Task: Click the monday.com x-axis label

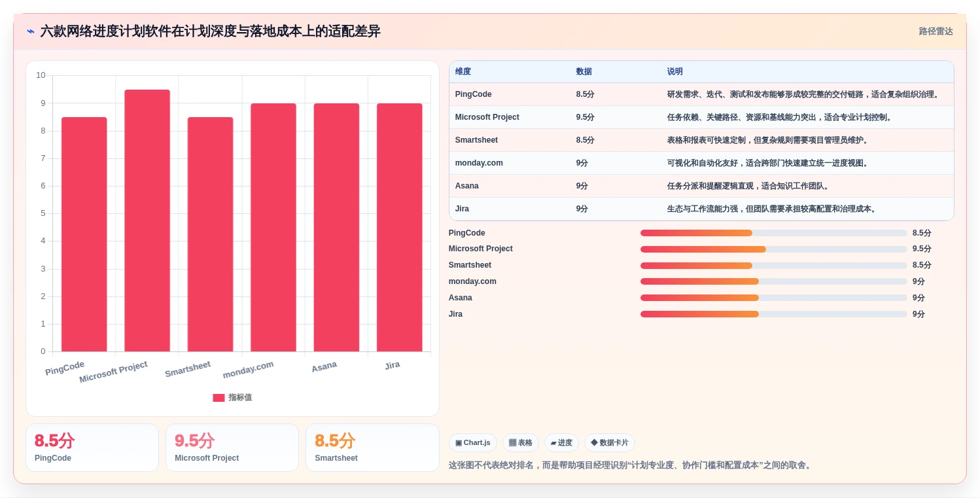Action: [248, 370]
